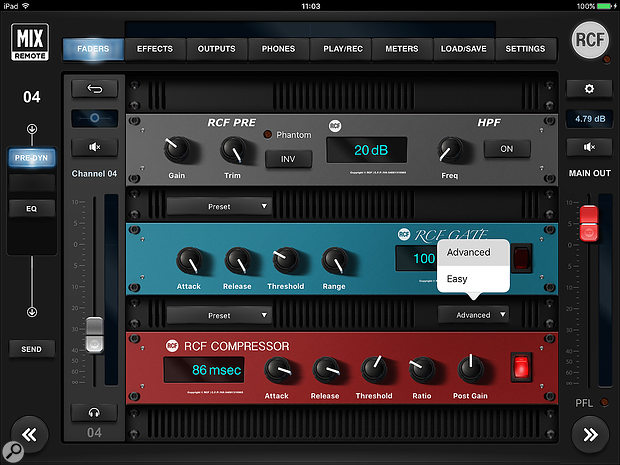
Task: Click the gate display showing 100
Action: [417, 258]
